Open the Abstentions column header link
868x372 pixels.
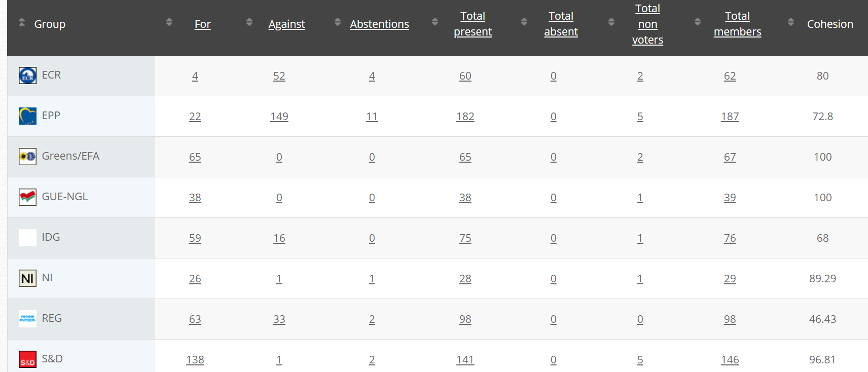pyautogui.click(x=379, y=24)
